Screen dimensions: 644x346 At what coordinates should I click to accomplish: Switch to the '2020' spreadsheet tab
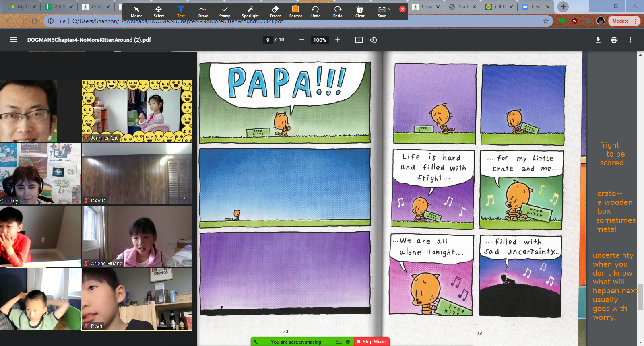pos(60,7)
